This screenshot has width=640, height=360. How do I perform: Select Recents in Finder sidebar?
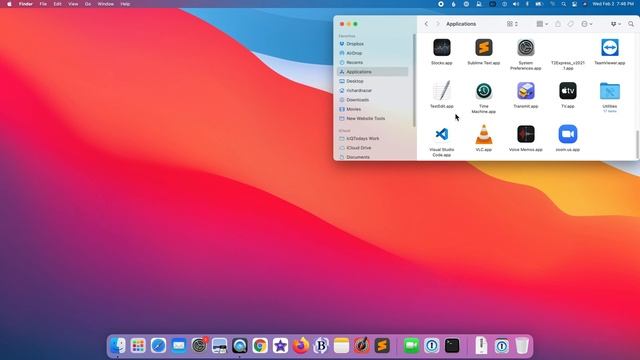[x=372, y=62]
